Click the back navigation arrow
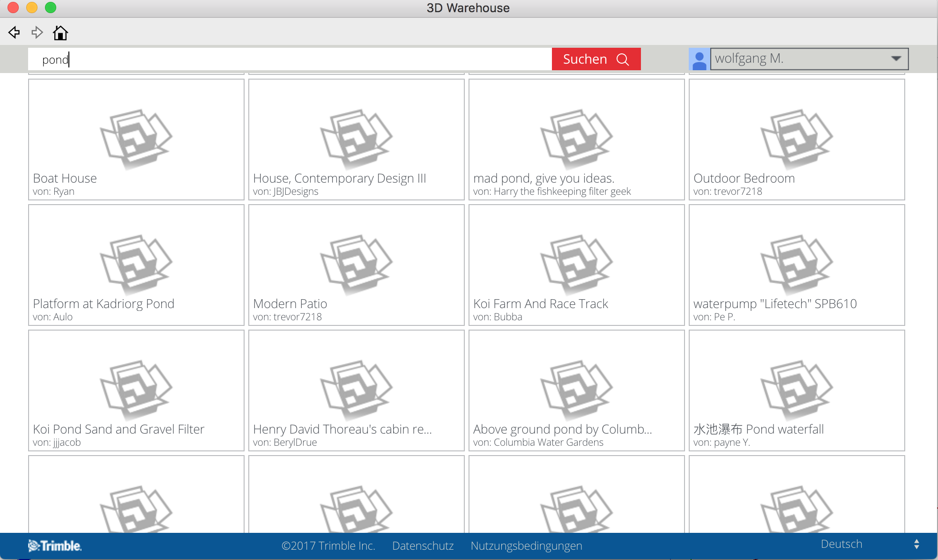The height and width of the screenshot is (560, 938). [14, 32]
